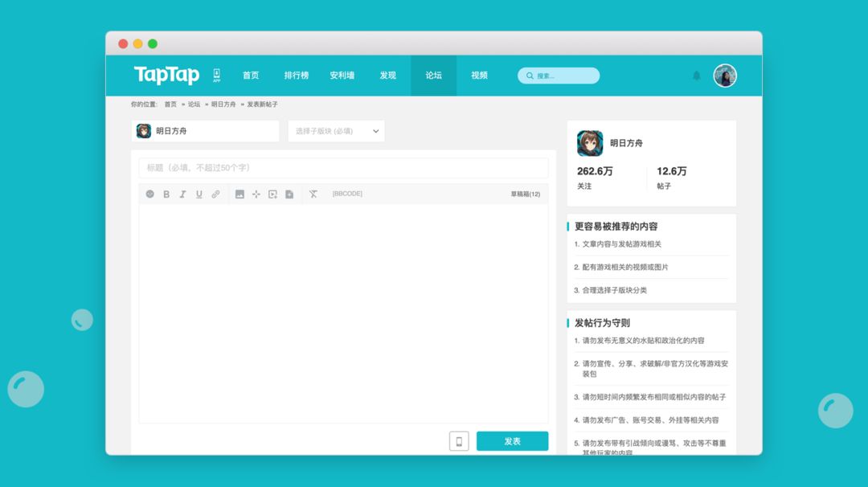Click breadcrumb text 发表新帖子
Viewport: 868px width, 487px height.
(262, 104)
